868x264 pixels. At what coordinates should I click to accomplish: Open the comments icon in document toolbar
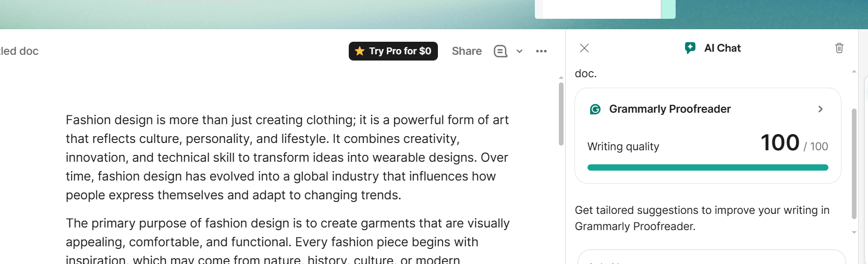(500, 51)
